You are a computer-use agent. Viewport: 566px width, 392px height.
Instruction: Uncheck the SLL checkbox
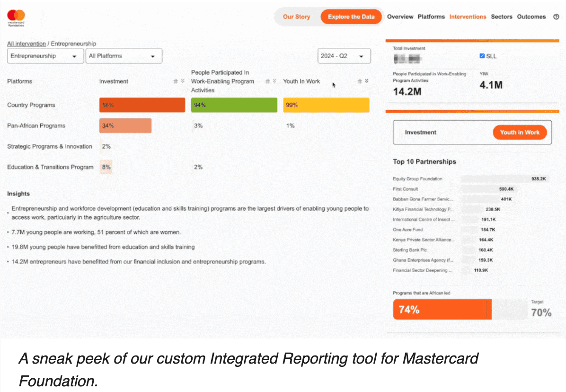482,56
